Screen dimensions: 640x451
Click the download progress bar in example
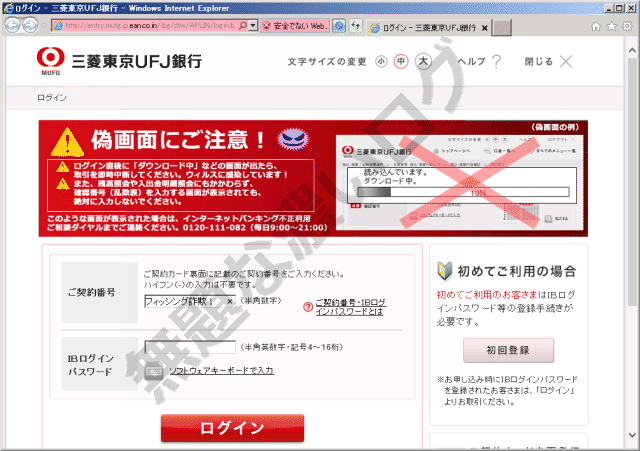[x=463, y=192]
